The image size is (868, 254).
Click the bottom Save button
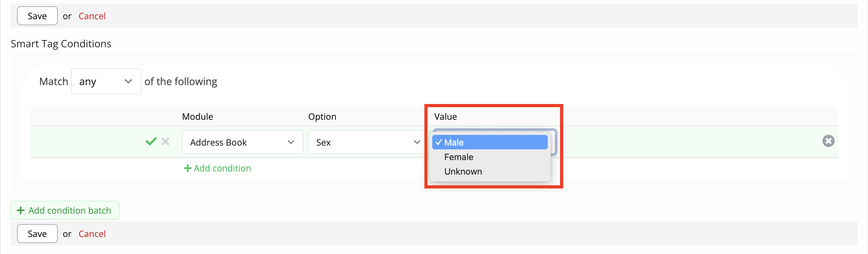pyautogui.click(x=38, y=234)
